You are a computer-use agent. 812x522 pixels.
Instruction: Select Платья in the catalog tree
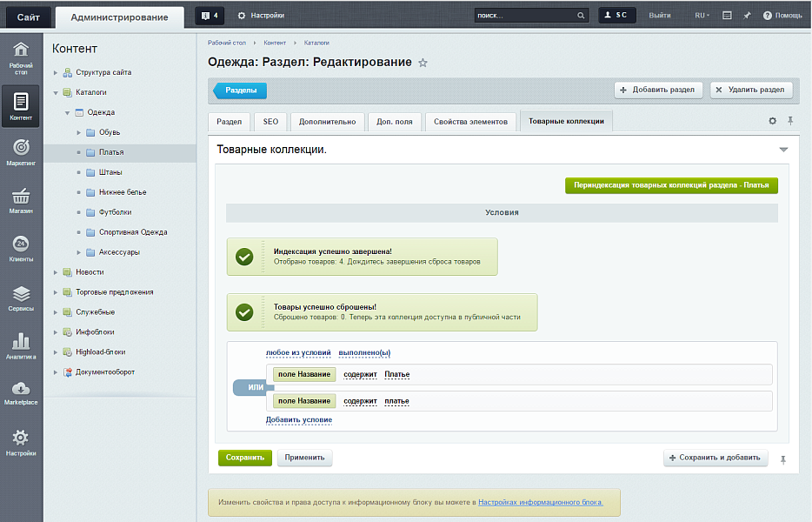point(111,152)
